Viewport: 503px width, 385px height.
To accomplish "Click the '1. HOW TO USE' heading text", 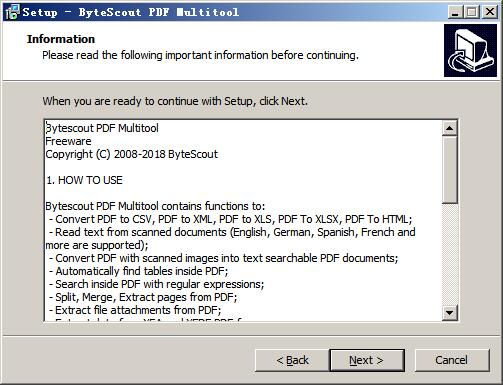I will (84, 180).
